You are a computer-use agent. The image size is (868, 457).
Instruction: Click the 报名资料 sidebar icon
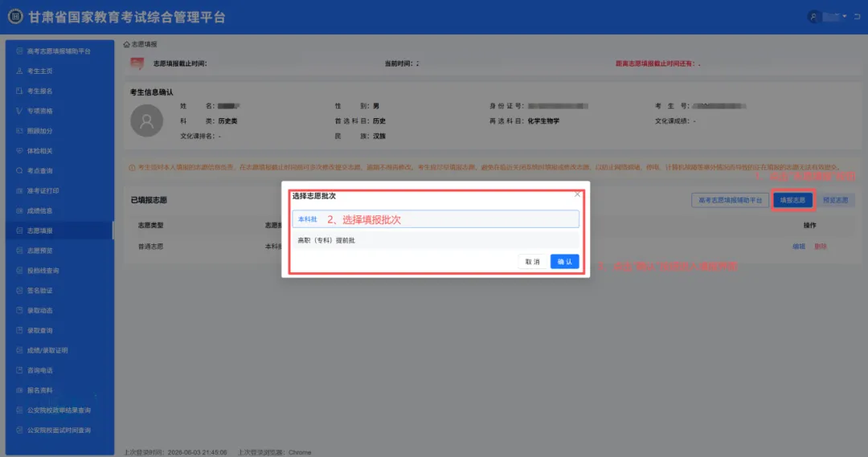pos(19,390)
